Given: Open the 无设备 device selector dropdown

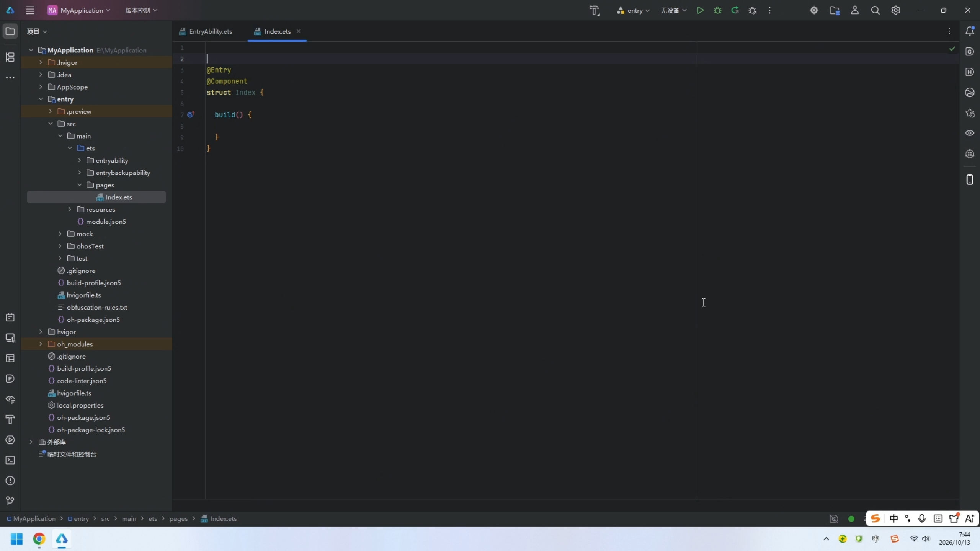Looking at the screenshot, I should click(673, 10).
